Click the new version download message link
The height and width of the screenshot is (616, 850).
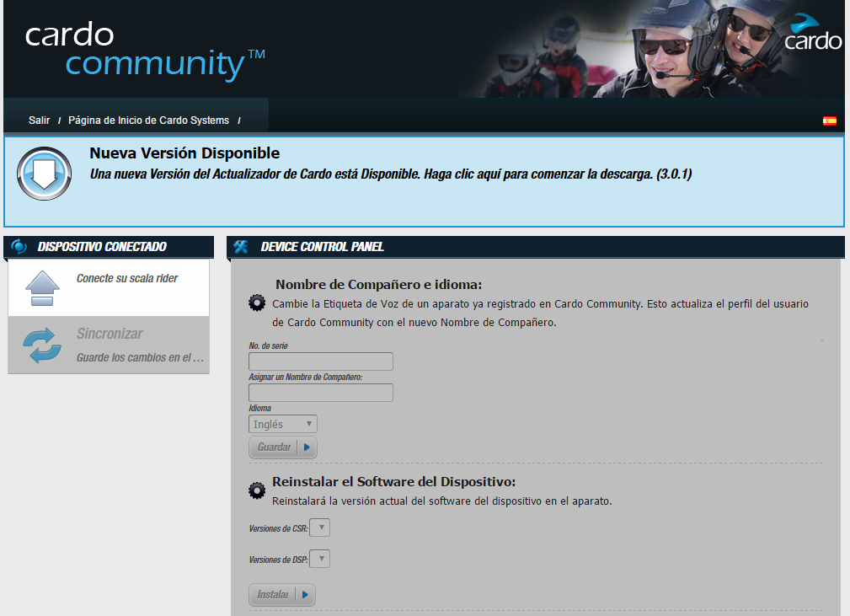pyautogui.click(x=390, y=174)
